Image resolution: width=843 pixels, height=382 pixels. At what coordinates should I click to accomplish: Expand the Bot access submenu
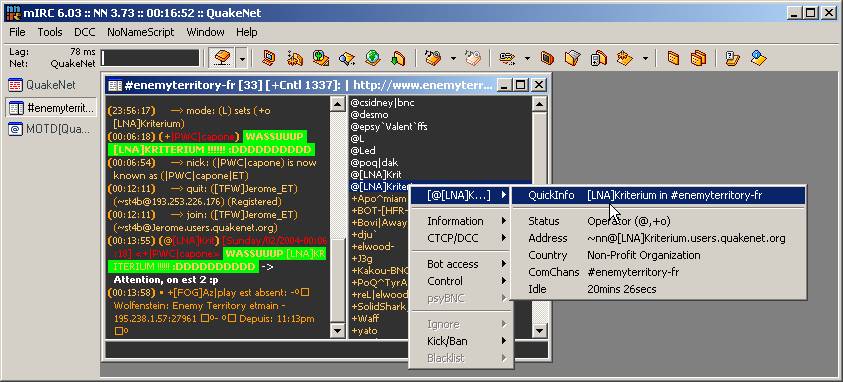[460, 264]
